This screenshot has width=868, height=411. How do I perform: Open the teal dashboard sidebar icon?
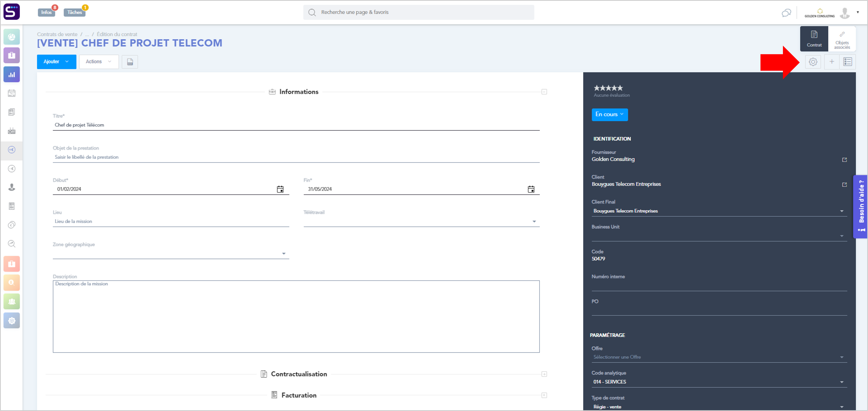(12, 37)
